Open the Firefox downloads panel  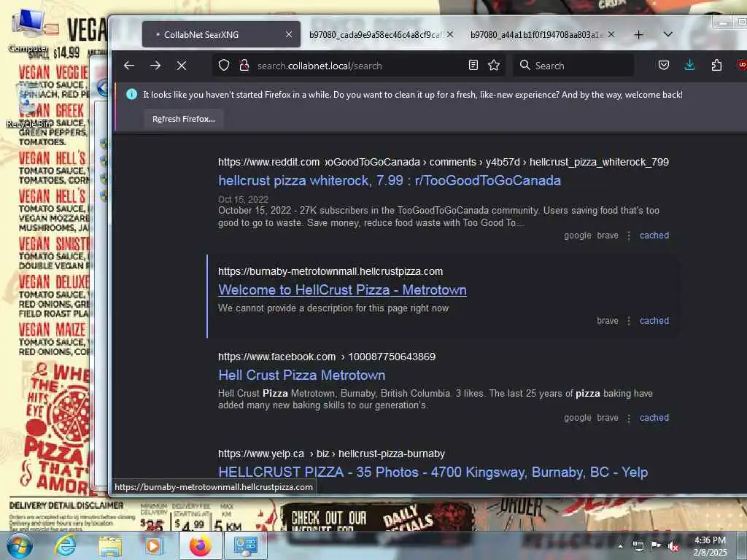click(x=689, y=65)
